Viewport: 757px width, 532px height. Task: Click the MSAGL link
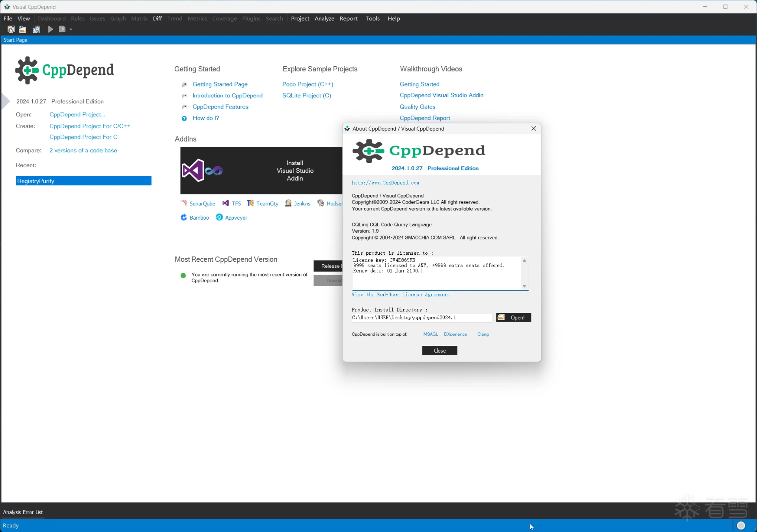coord(431,334)
